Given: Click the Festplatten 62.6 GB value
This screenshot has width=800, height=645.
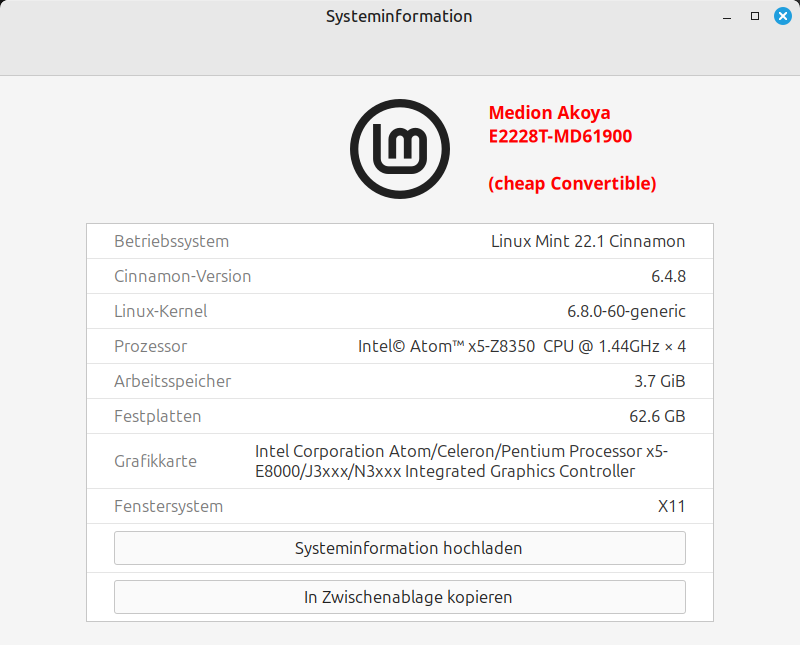Looking at the screenshot, I should [657, 416].
